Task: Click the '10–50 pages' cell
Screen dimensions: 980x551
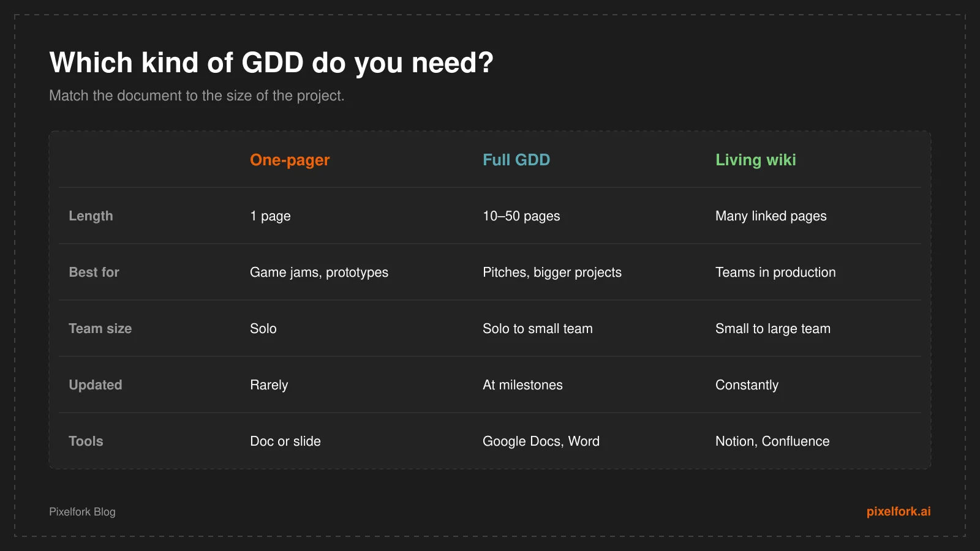Action: pos(521,216)
